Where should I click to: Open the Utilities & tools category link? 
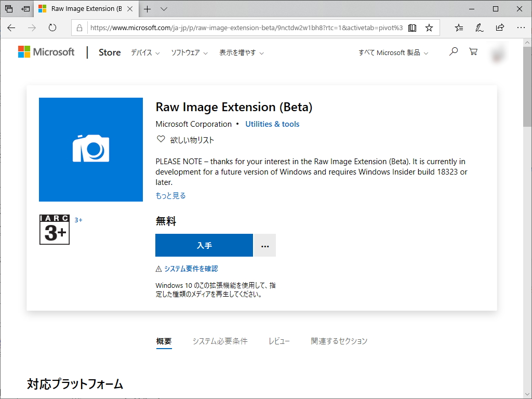point(272,124)
